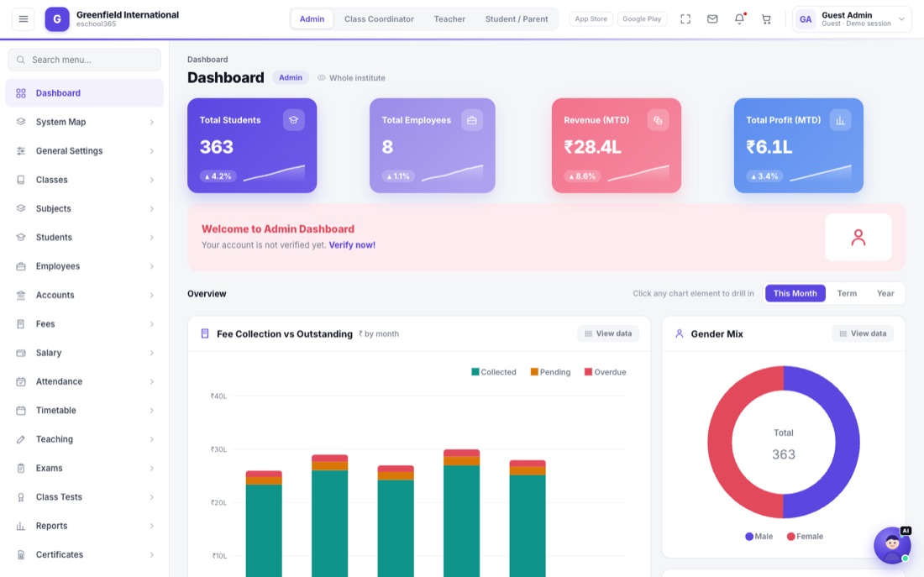The width and height of the screenshot is (924, 577).
Task: Click the Total Profit bar chart icon
Action: pyautogui.click(x=840, y=120)
